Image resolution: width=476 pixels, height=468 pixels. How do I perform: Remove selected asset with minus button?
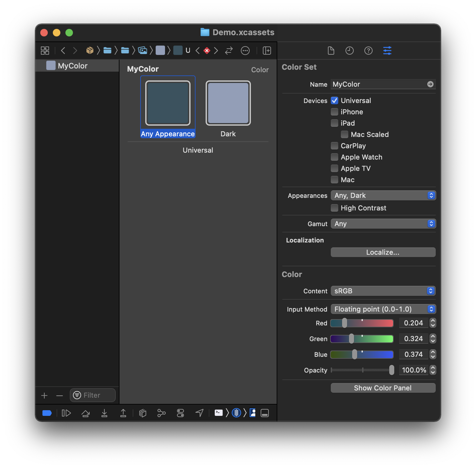(x=59, y=395)
